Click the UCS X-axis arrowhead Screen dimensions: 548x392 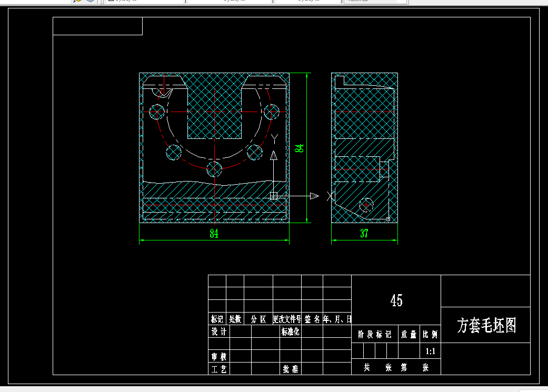(x=314, y=196)
